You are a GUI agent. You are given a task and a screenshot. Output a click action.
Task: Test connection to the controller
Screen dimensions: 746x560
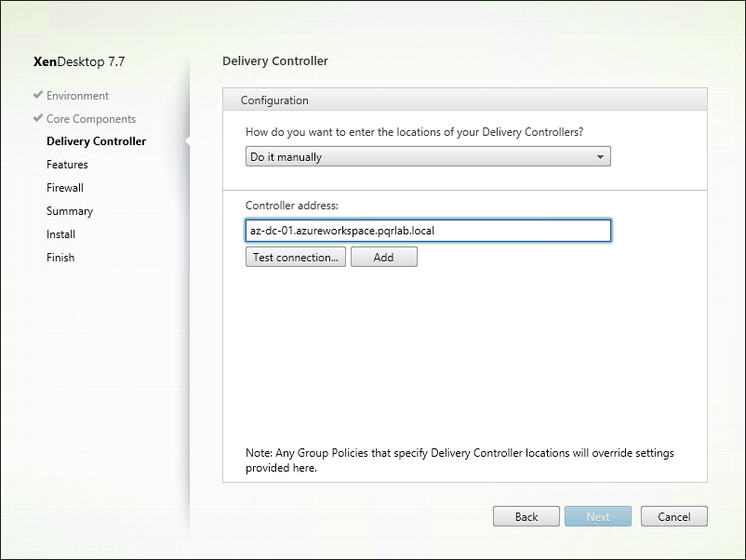point(296,257)
